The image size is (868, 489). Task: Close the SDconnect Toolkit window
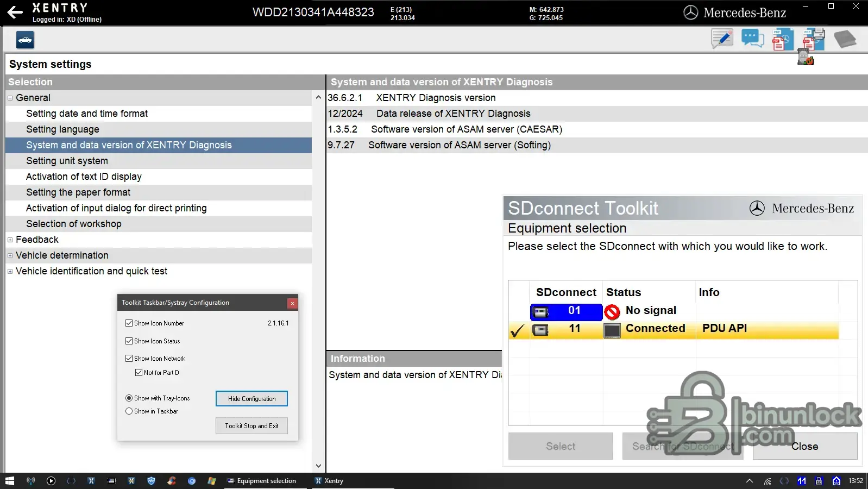click(805, 446)
